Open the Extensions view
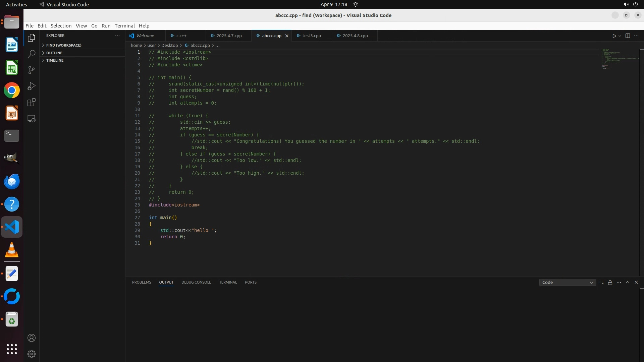644x362 pixels. [x=32, y=103]
